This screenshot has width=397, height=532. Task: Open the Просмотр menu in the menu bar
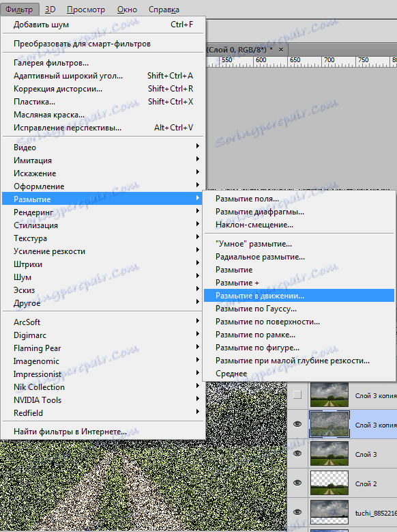[x=86, y=10]
